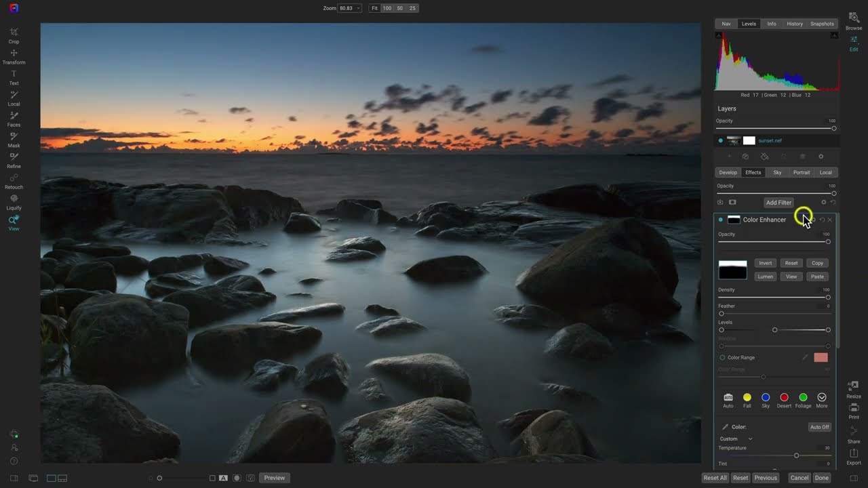The height and width of the screenshot is (488, 868).
Task: Click the Preview button
Action: [x=274, y=478]
